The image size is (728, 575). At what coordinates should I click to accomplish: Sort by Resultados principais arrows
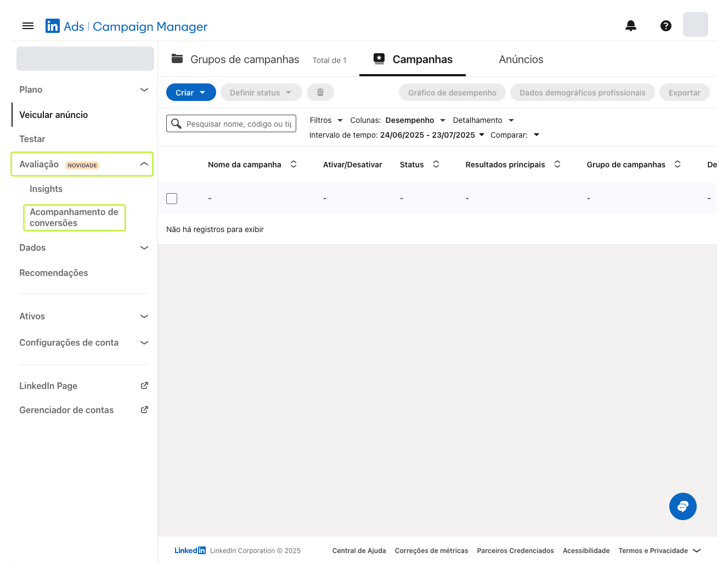click(x=557, y=164)
